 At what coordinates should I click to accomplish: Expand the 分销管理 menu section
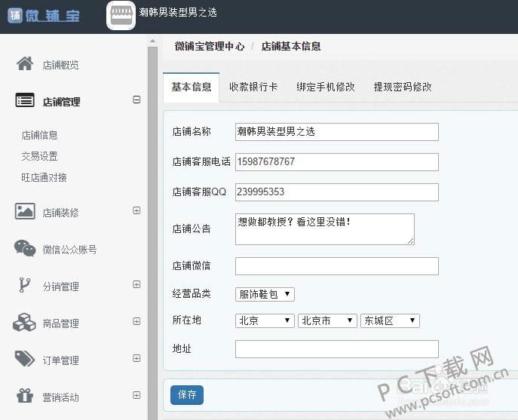coord(136,285)
